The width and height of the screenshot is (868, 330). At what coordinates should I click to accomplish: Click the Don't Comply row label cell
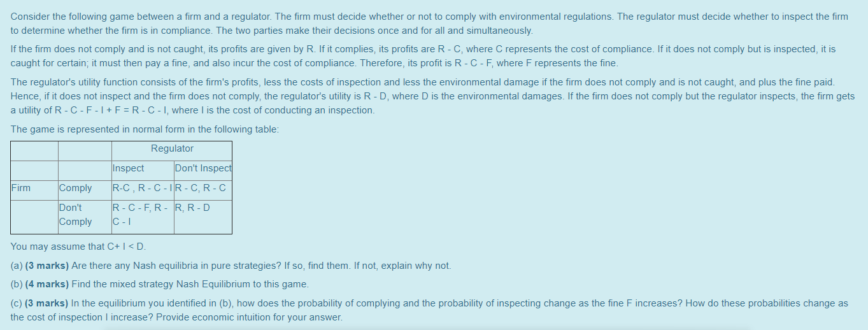(x=85, y=215)
